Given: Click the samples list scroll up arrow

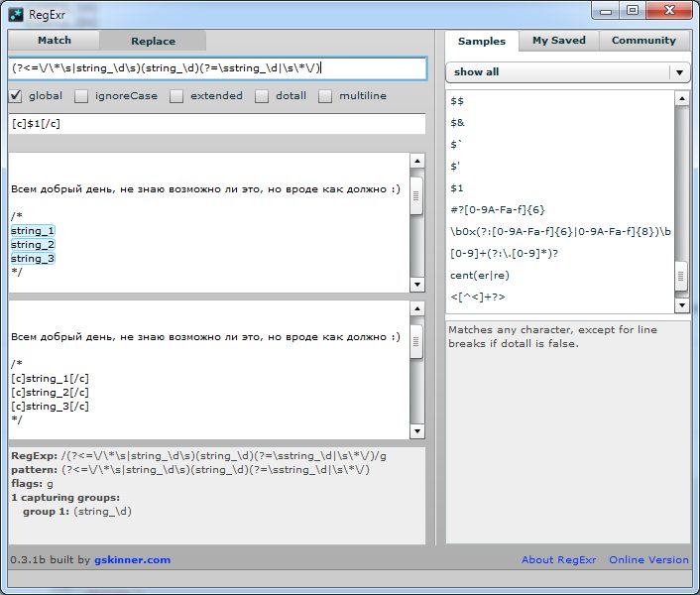Looking at the screenshot, I should coord(682,98).
